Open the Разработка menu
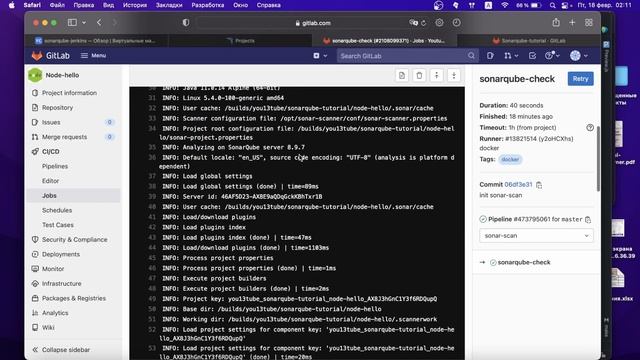Image resolution: width=640 pixels, height=360 pixels. 208,5
